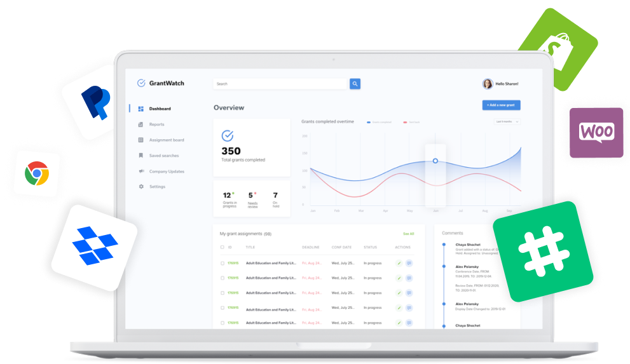
Task: Click the comment bubble in first assignment row
Action: pyautogui.click(x=409, y=263)
